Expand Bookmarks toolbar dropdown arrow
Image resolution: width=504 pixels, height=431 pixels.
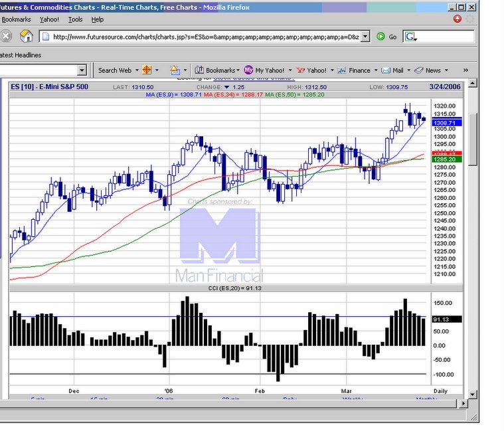238,70
